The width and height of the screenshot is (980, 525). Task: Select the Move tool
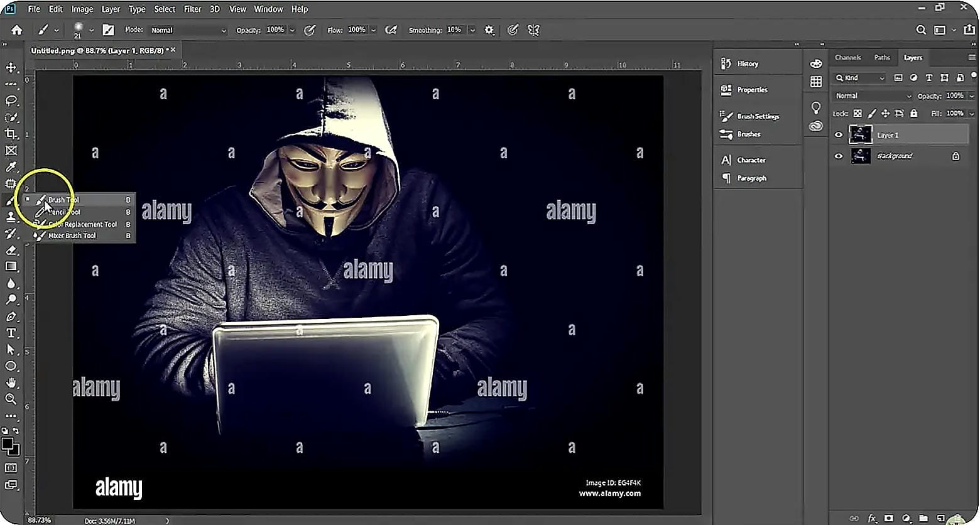[x=11, y=67]
